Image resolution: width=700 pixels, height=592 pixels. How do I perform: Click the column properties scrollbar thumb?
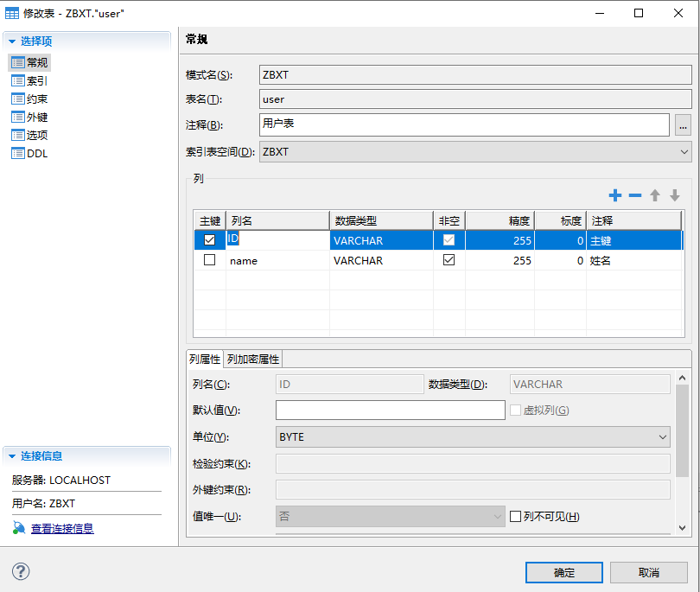[x=682, y=430]
